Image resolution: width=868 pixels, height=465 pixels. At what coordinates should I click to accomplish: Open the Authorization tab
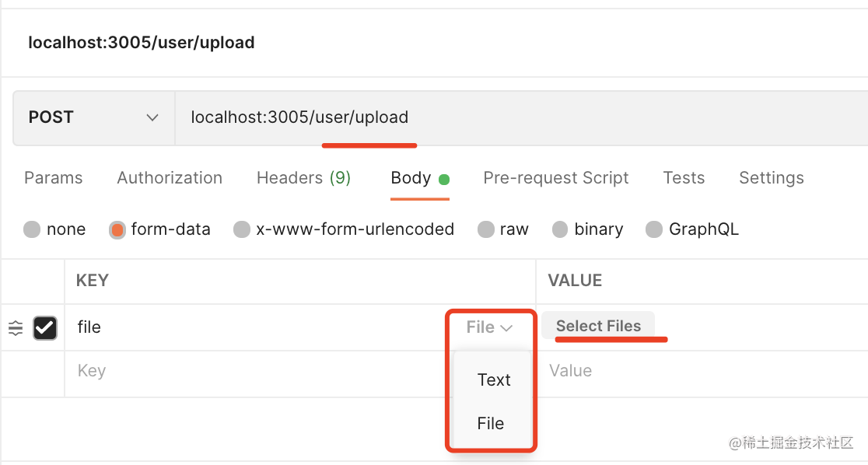(x=170, y=178)
